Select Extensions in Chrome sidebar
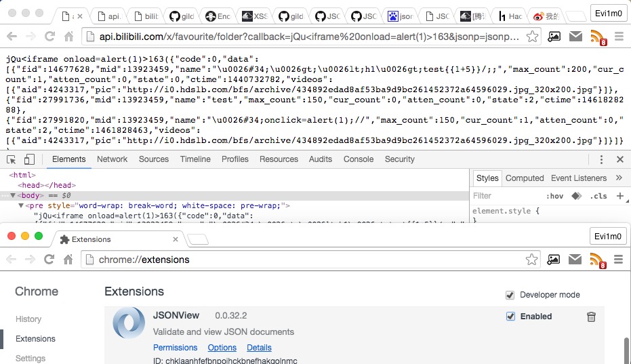The image size is (631, 364). click(x=35, y=339)
